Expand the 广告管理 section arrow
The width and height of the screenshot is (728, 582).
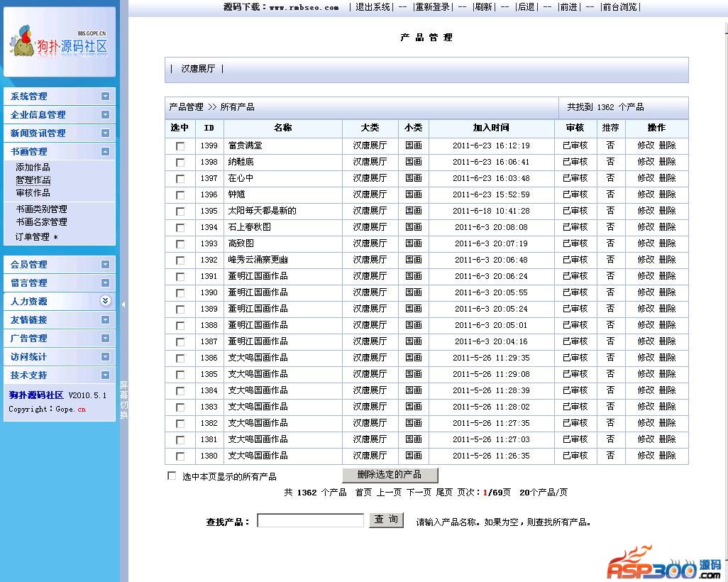106,338
